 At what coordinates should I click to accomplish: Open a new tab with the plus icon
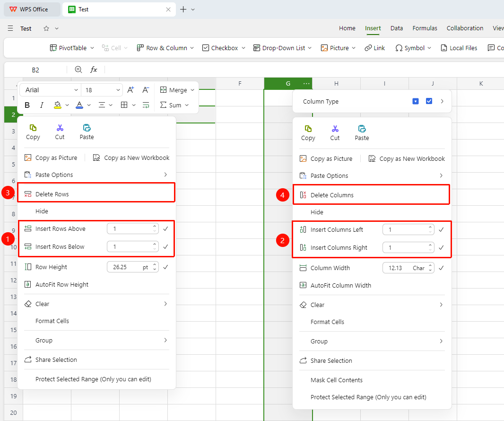[183, 9]
